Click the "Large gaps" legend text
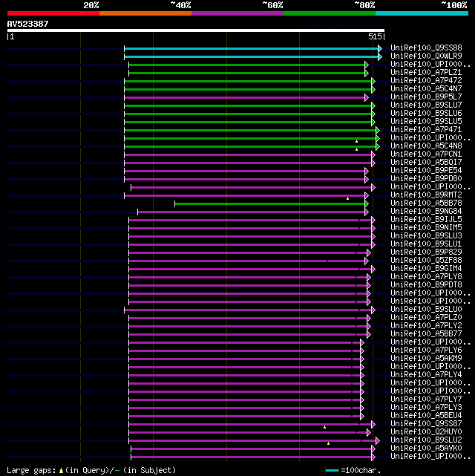This screenshot has width=475, height=476. [32, 470]
